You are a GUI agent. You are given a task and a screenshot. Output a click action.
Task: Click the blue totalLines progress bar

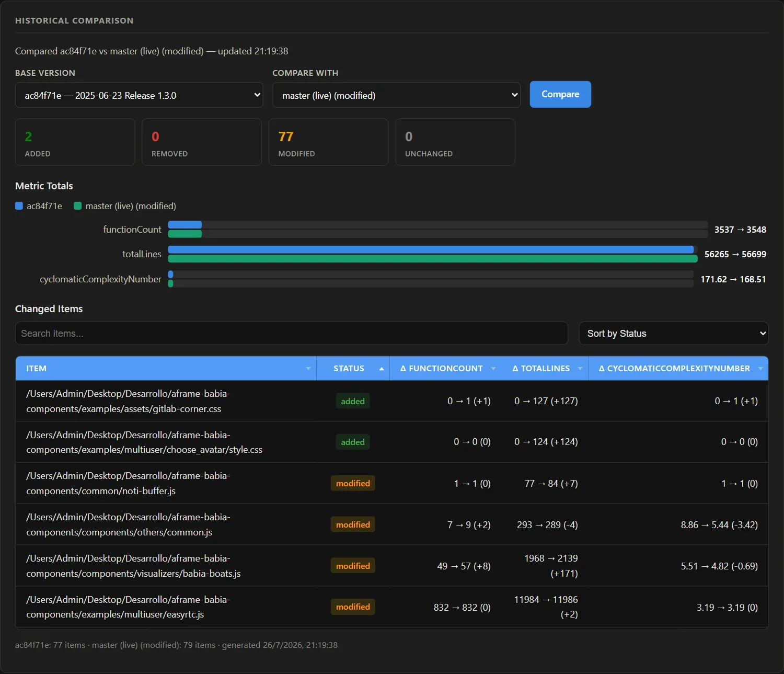[431, 249]
